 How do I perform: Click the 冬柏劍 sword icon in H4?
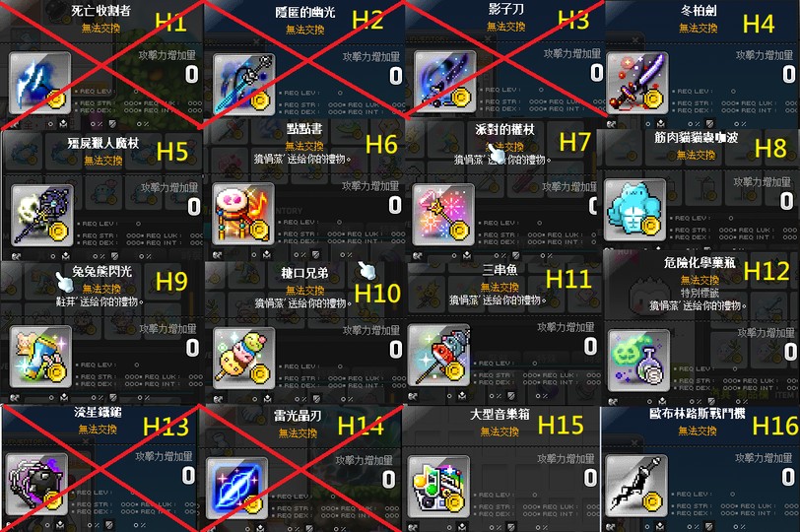[x=636, y=83]
